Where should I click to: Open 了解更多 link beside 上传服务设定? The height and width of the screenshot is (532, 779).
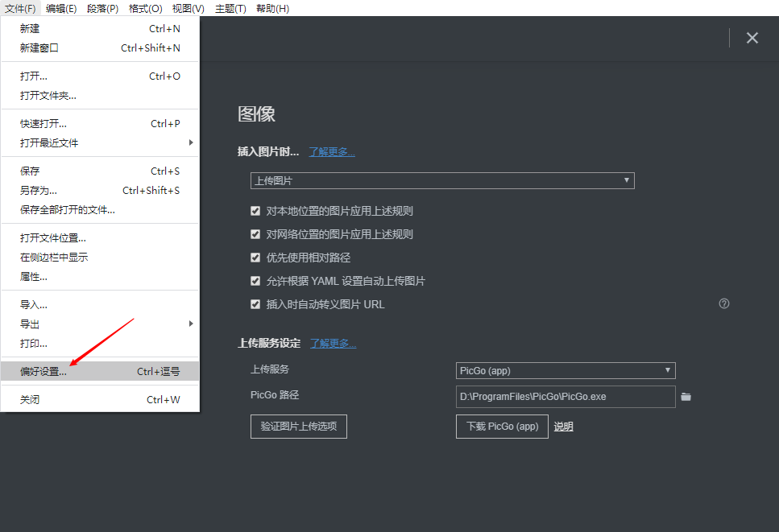[x=333, y=344]
